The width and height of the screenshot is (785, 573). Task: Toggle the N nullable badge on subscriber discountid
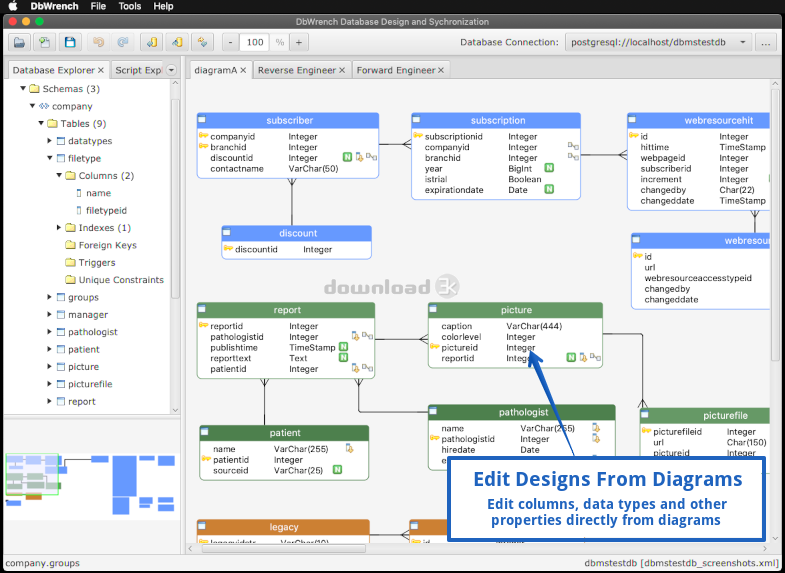tap(347, 157)
